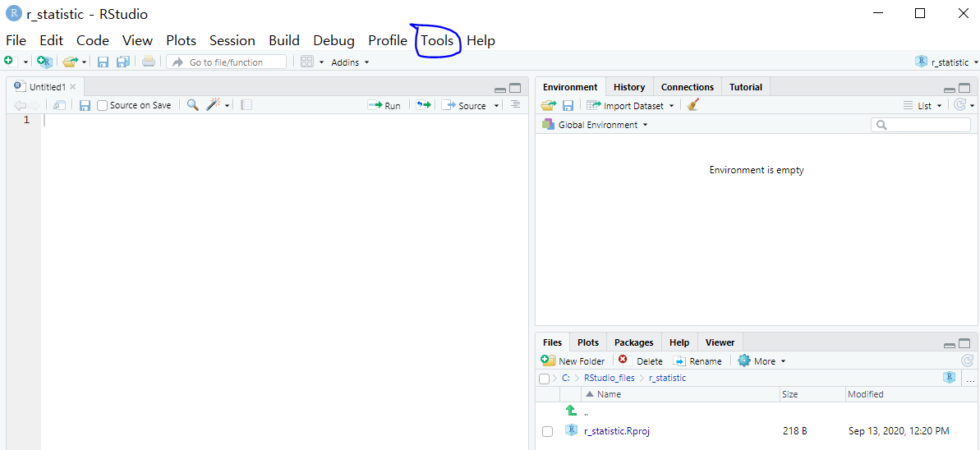Viewport: 980px width, 450px height.
Task: Click the Files pane refresh icon
Action: (967, 360)
